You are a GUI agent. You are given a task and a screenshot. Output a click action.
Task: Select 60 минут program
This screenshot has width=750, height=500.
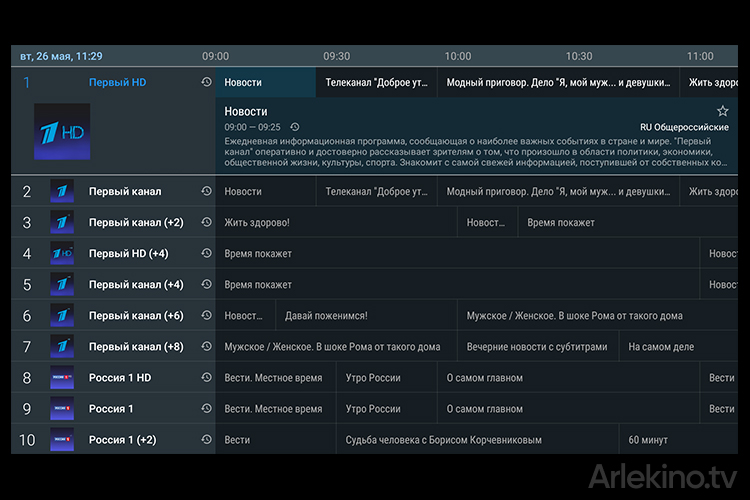coord(678,440)
